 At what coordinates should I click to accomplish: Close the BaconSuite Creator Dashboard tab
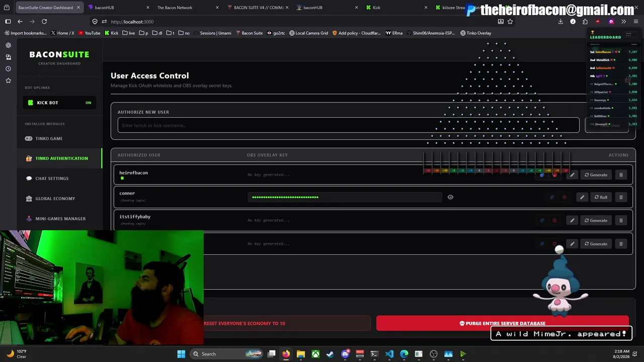(78, 8)
